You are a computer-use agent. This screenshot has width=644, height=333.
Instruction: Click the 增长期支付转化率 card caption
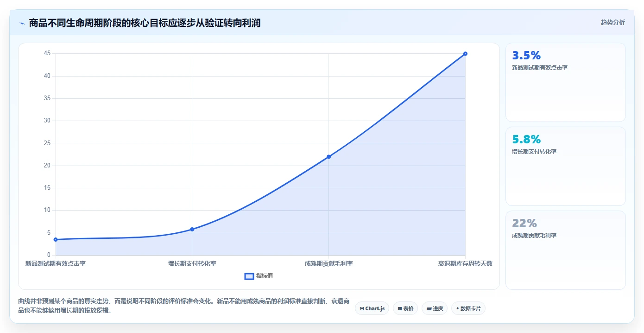(x=534, y=152)
